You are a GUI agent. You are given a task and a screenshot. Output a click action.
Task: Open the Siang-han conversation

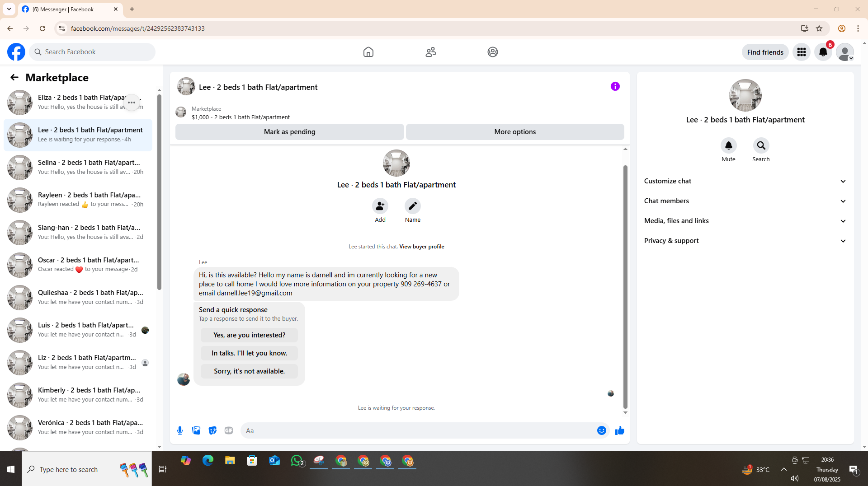pyautogui.click(x=78, y=233)
